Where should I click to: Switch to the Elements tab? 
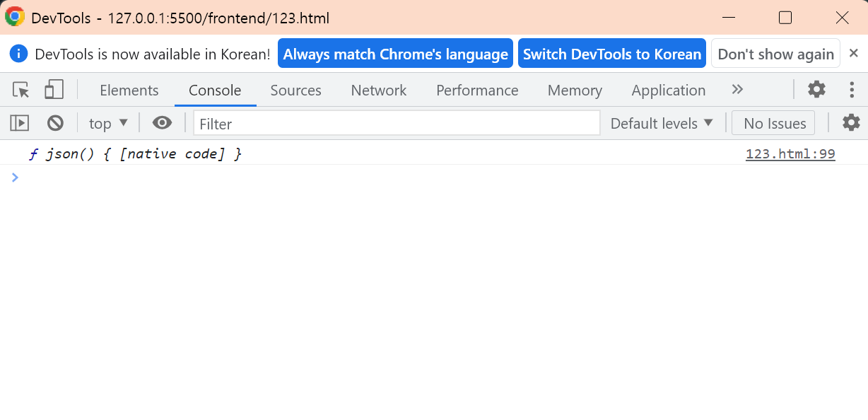pos(129,90)
